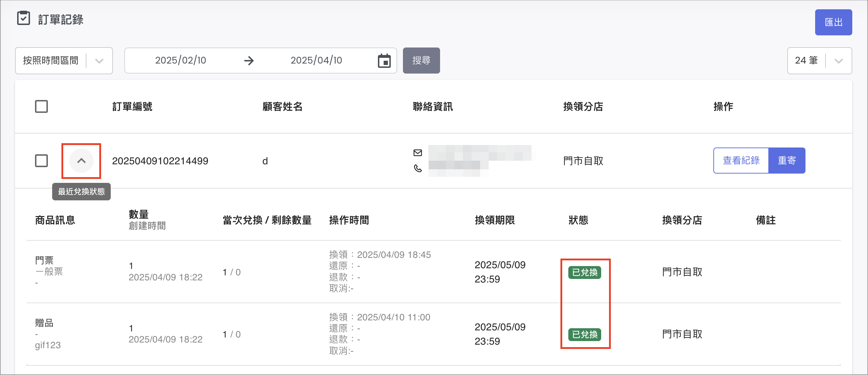Click the phone contact icon
868x375 pixels.
click(418, 168)
